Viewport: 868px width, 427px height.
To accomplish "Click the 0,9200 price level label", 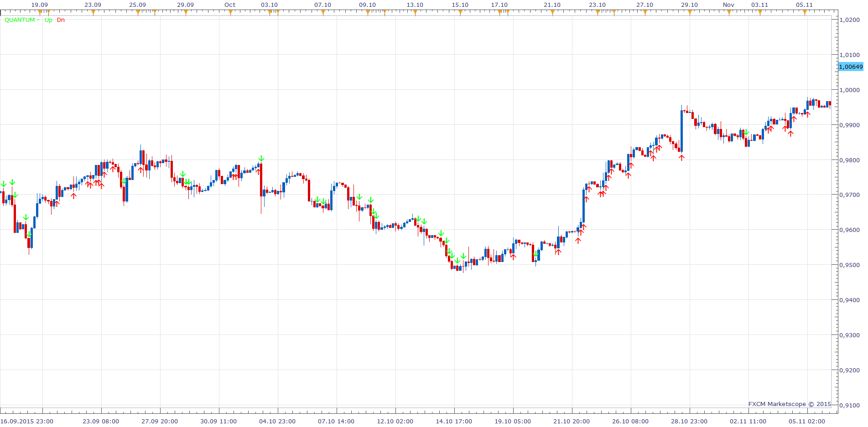I will [850, 370].
